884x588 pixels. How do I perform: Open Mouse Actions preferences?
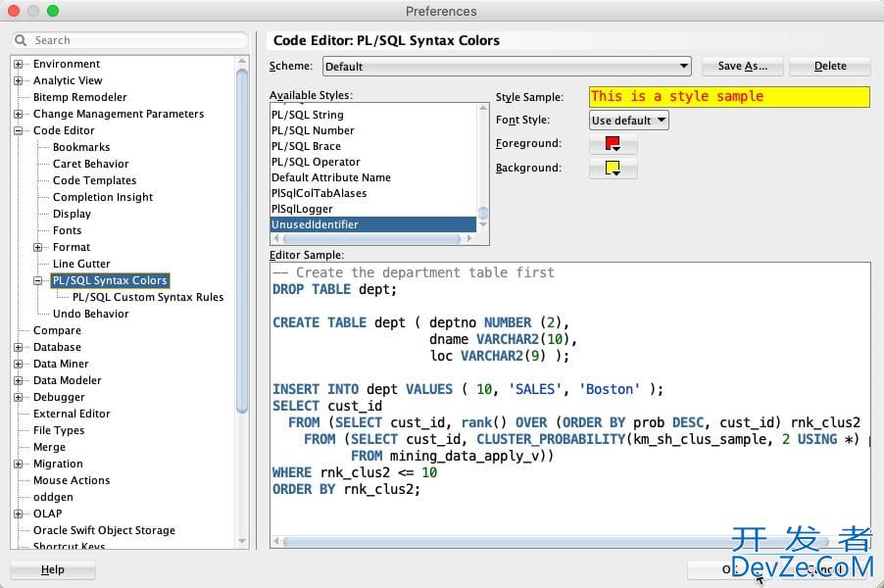click(x=72, y=480)
